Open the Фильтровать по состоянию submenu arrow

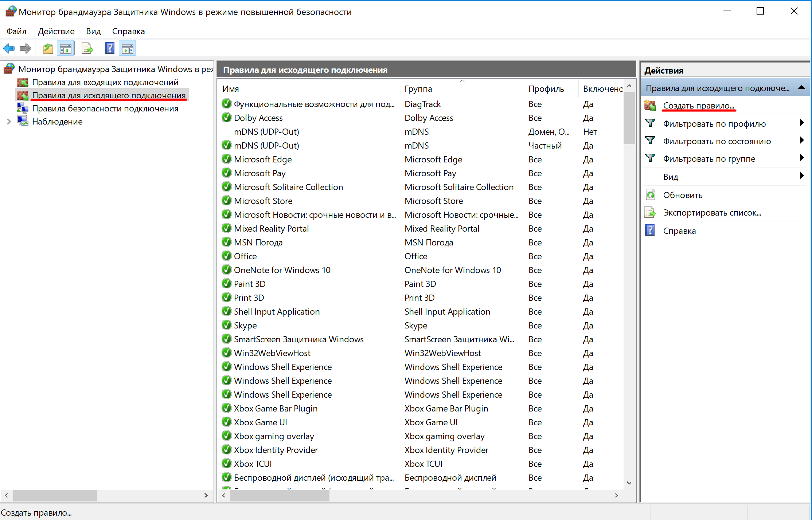pyautogui.click(x=801, y=140)
